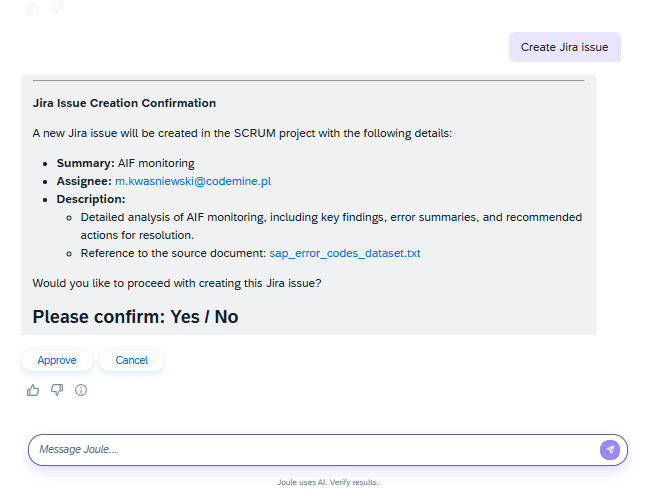The width and height of the screenshot is (666, 493).
Task: Click the faded thumbs down icon at top
Action: click(57, 8)
